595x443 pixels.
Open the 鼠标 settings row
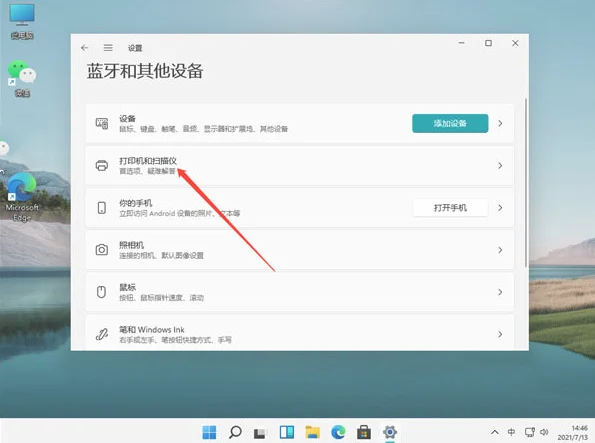tap(299, 292)
